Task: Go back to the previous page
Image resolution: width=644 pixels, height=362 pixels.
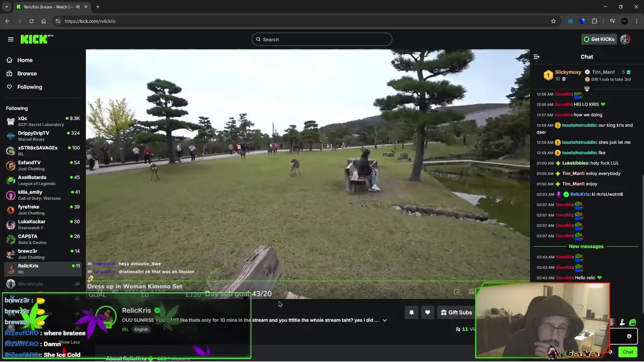Action: [x=7, y=21]
